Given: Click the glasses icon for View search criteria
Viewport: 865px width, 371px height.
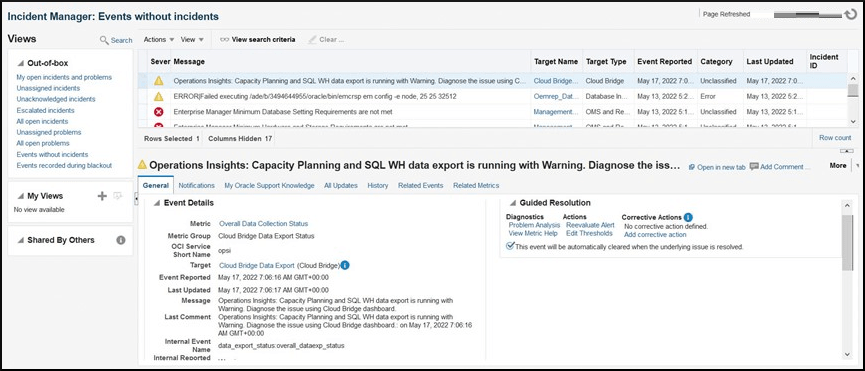Looking at the screenshot, I should coord(225,40).
